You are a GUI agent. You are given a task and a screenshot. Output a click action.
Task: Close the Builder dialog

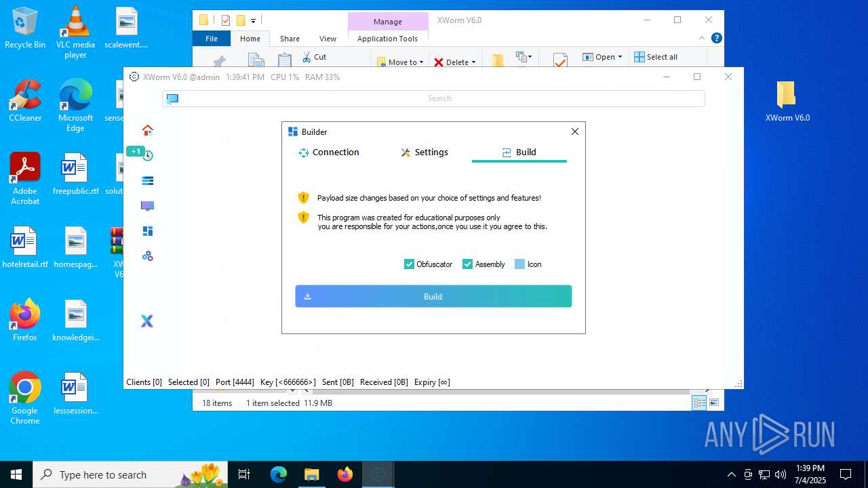tap(575, 131)
